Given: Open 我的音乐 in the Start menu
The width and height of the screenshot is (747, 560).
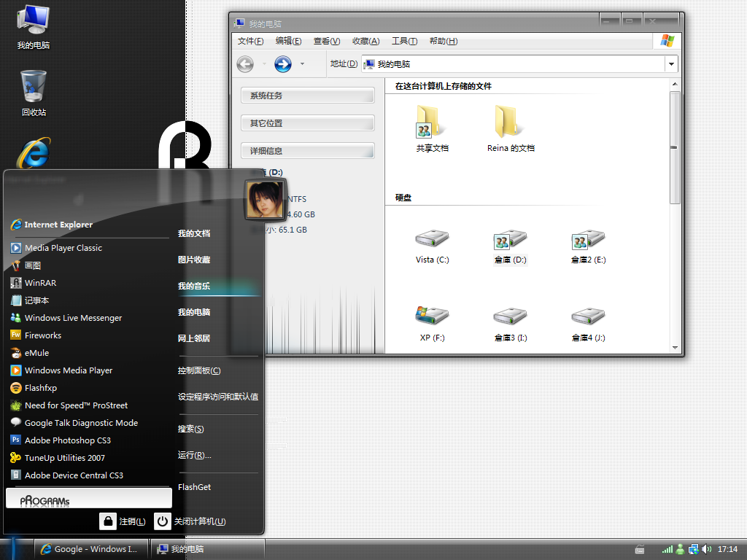Looking at the screenshot, I should pyautogui.click(x=194, y=286).
